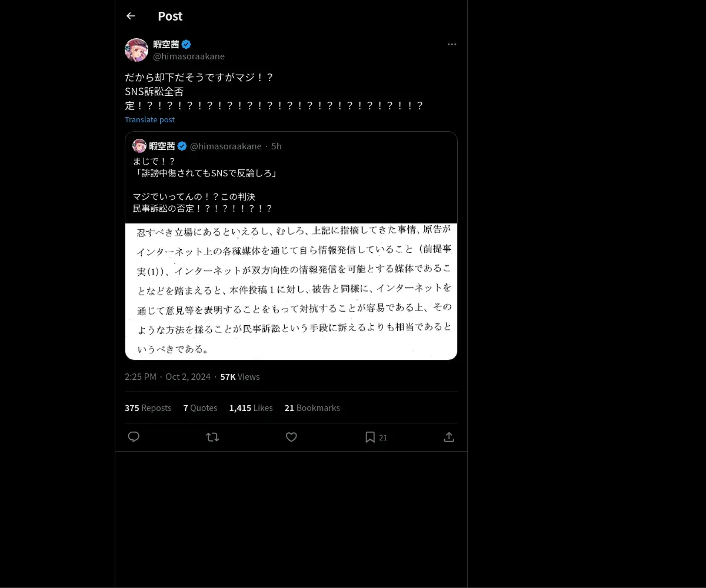Open the post author's profile avatar
The width and height of the screenshot is (706, 588).
pyautogui.click(x=136, y=50)
